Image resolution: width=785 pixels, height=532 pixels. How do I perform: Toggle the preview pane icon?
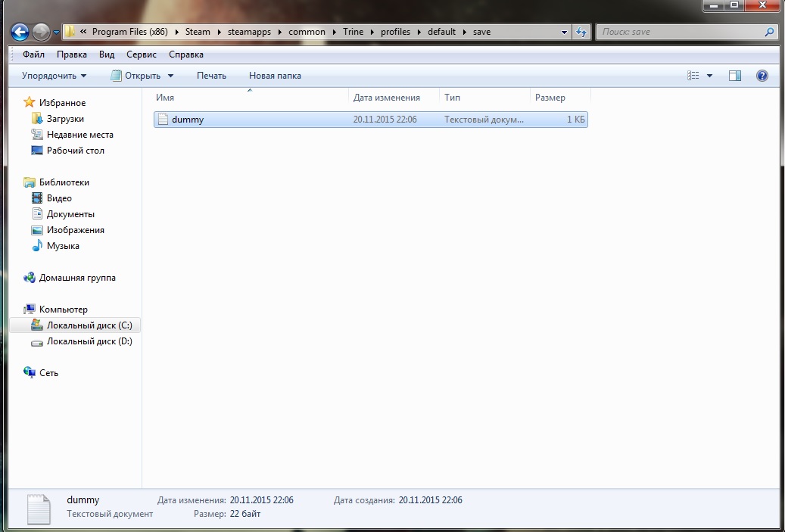pyautogui.click(x=735, y=76)
